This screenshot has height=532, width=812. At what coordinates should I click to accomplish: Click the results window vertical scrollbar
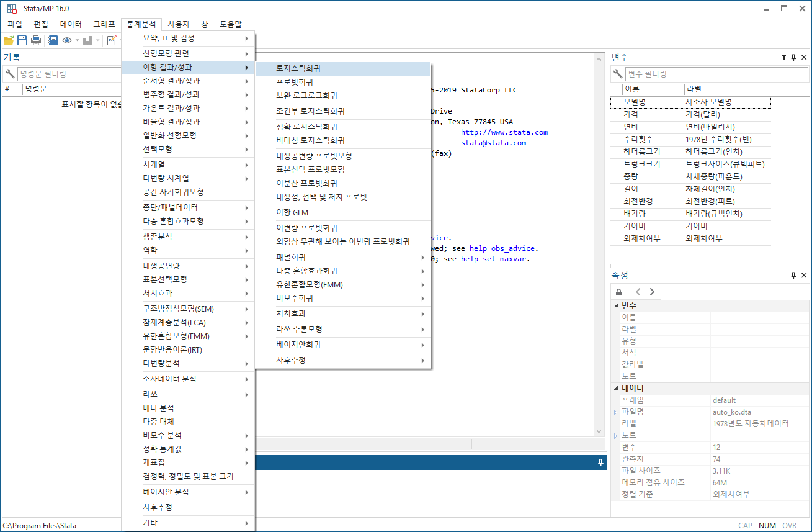click(x=599, y=245)
